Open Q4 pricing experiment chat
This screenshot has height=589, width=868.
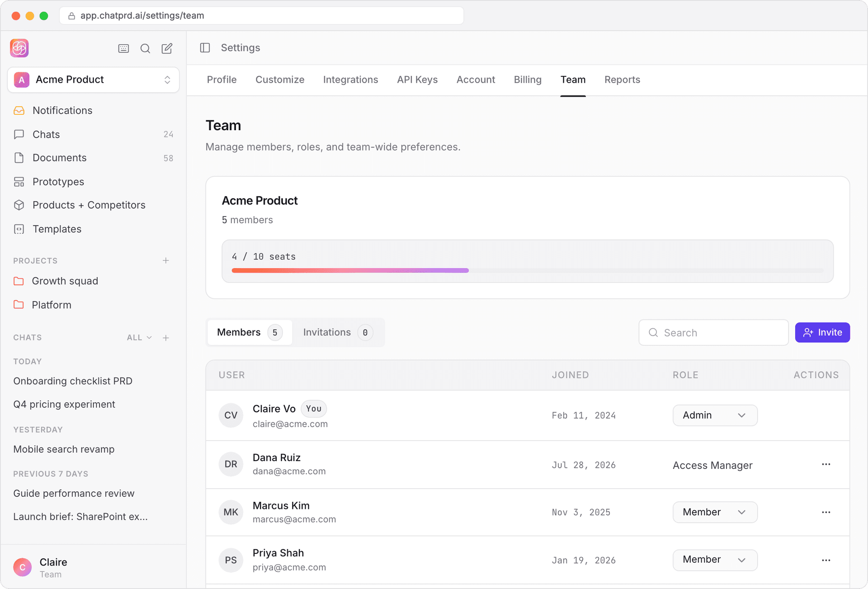pyautogui.click(x=64, y=405)
